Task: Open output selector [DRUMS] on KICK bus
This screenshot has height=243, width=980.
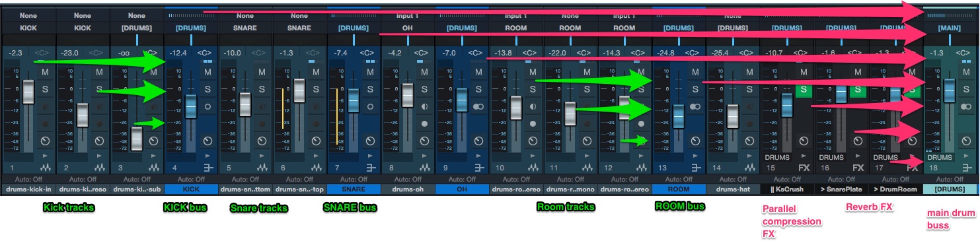Action: coord(190,28)
